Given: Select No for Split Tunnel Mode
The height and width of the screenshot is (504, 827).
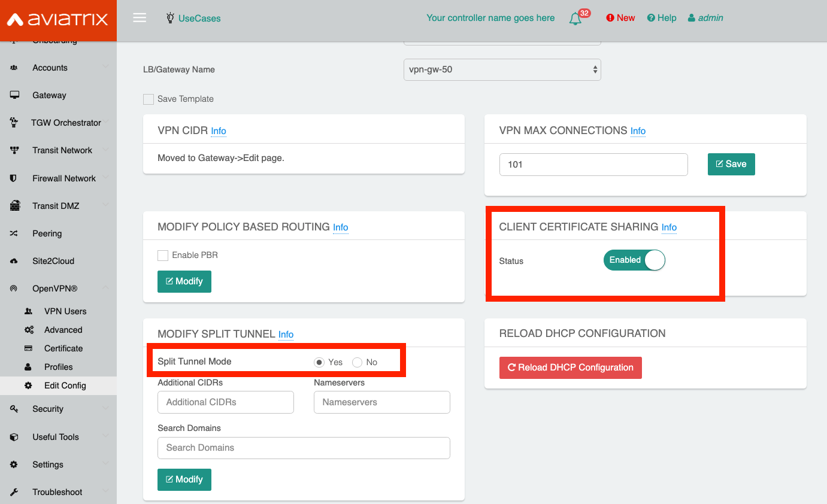Looking at the screenshot, I should coord(358,362).
